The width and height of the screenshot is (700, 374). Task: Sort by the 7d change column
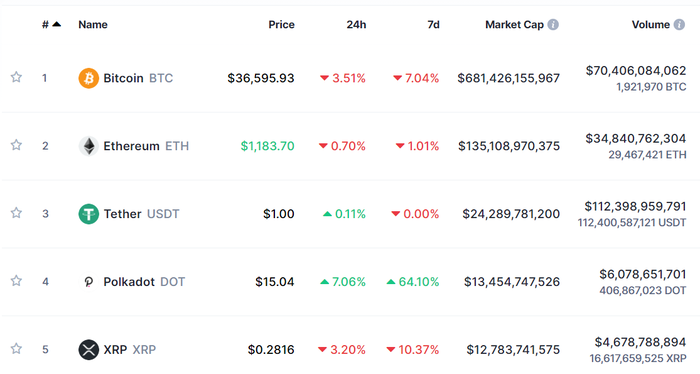tap(433, 25)
